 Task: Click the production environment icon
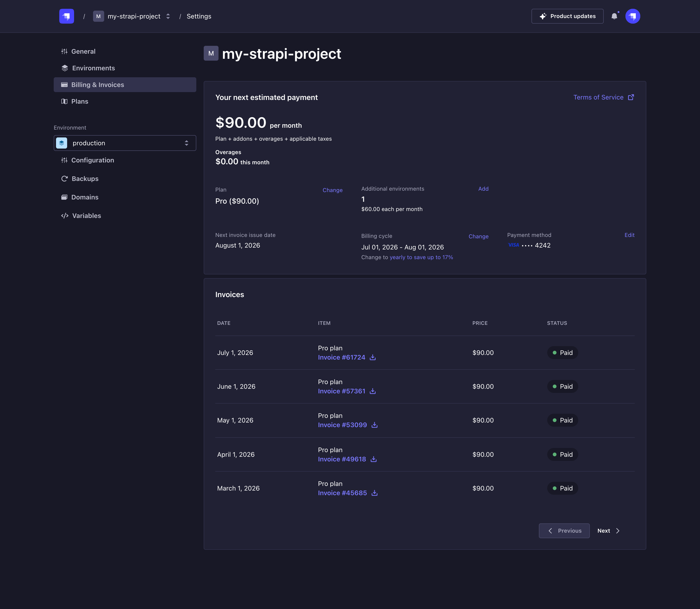point(62,143)
